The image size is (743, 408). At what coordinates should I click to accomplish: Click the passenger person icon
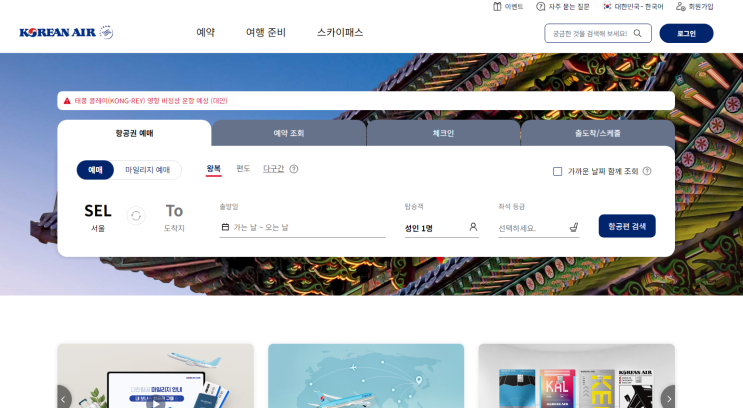(473, 227)
